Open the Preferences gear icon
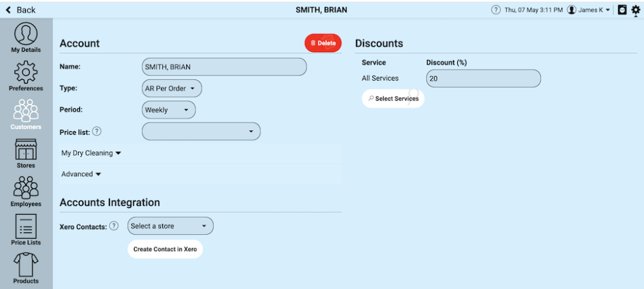The height and width of the screenshot is (289, 644). pos(26,76)
